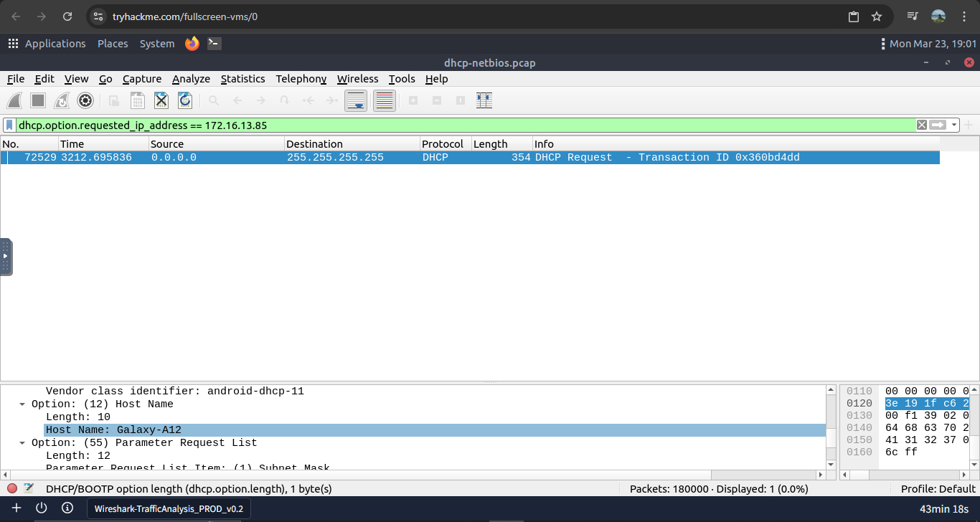This screenshot has height=522, width=980.
Task: Go back in packet history
Action: click(237, 101)
